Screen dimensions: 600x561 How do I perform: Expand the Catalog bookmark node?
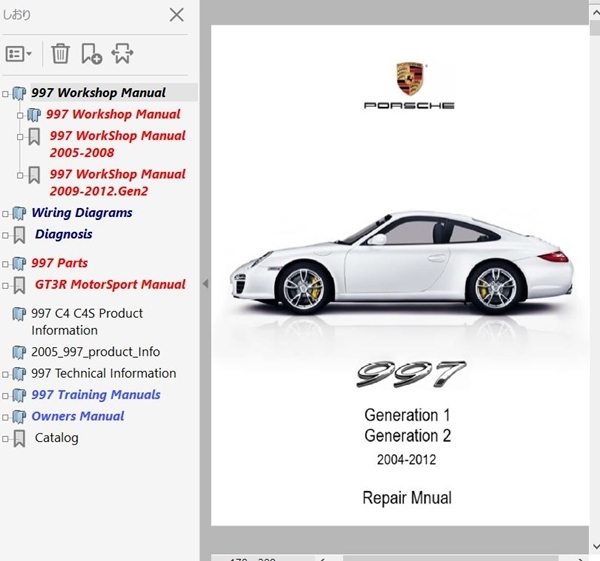click(5, 439)
